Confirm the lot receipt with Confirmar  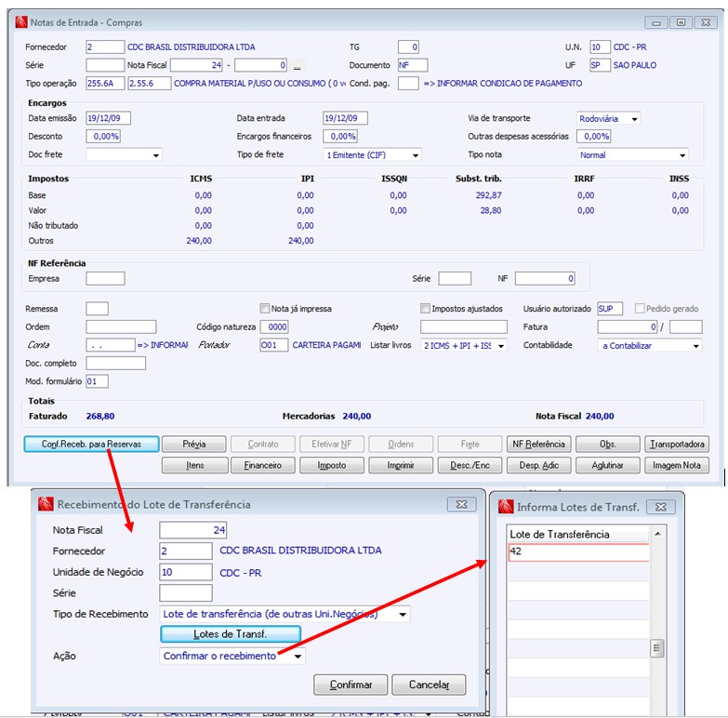click(x=351, y=685)
